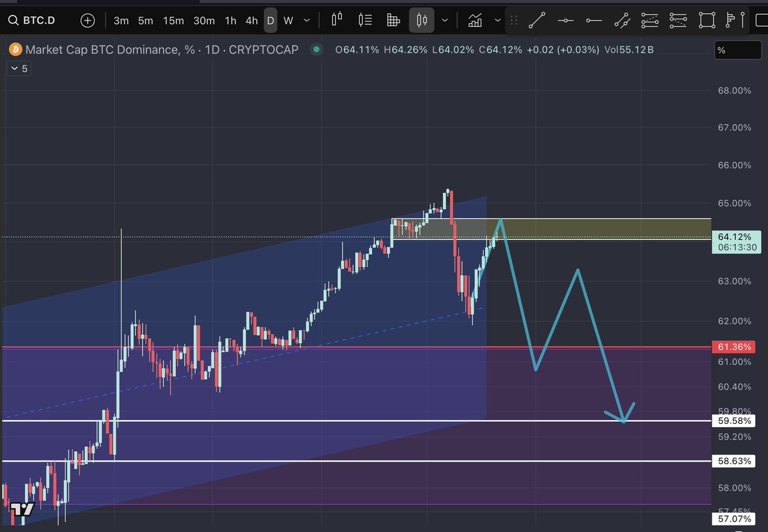Screen dimensions: 768x532
Task: Select the D daily timeframe
Action: [x=270, y=20]
